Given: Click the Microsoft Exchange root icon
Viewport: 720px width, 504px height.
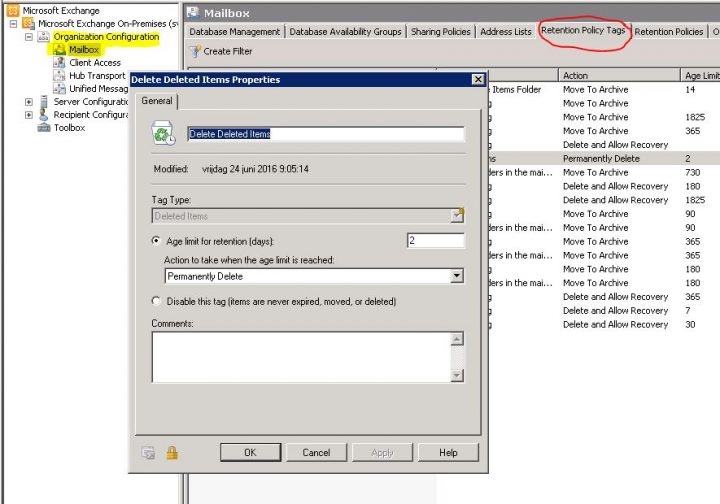Looking at the screenshot, I should click(x=13, y=10).
